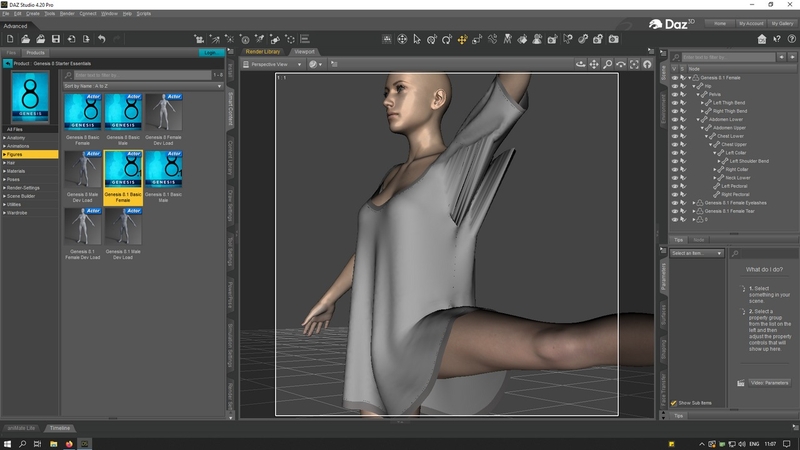Open Windows Start menu
This screenshot has width=800, height=450.
tap(7, 444)
